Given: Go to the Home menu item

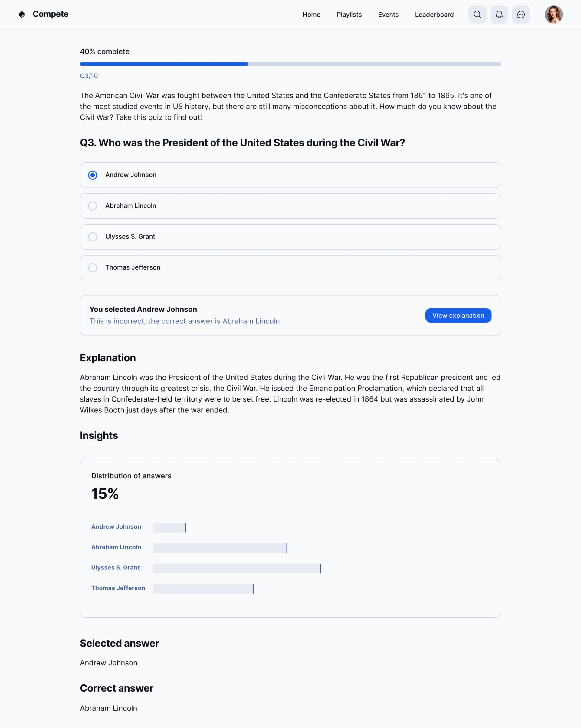Looking at the screenshot, I should (x=311, y=15).
